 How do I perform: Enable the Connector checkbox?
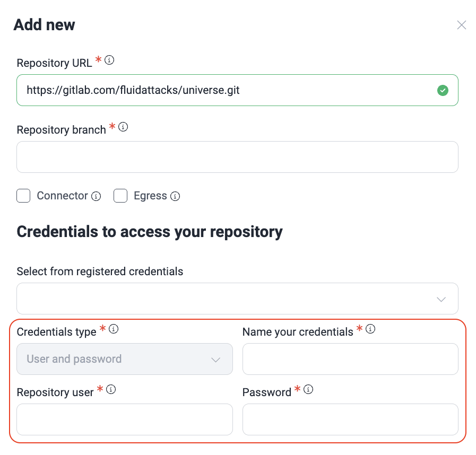[x=23, y=196]
